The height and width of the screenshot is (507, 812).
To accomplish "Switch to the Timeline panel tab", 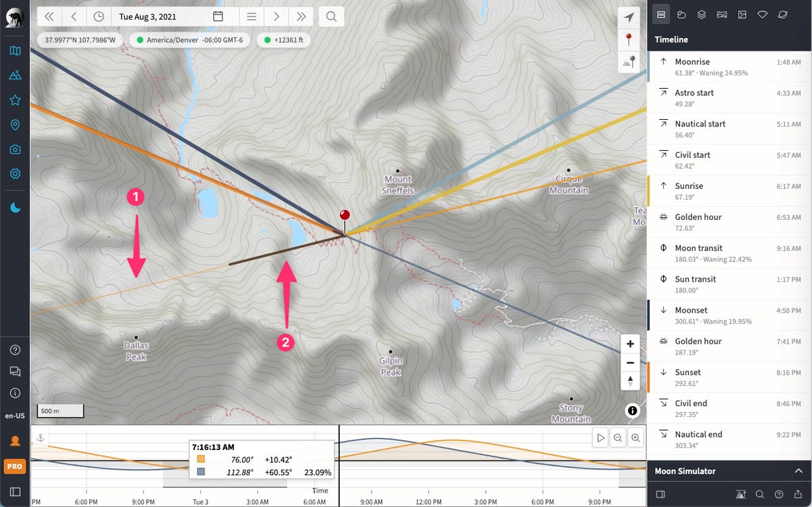I will 661,14.
